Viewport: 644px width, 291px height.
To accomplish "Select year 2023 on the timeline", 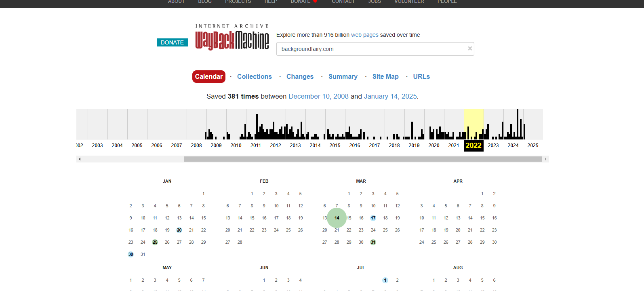I will click(x=493, y=145).
